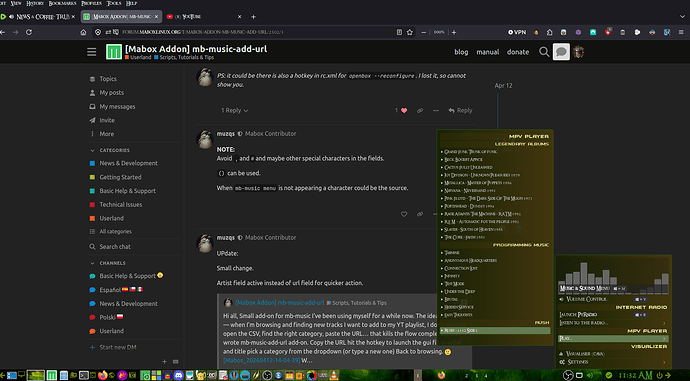Launch Discord from the taskbar
The image size is (690, 381).
(x=178, y=375)
